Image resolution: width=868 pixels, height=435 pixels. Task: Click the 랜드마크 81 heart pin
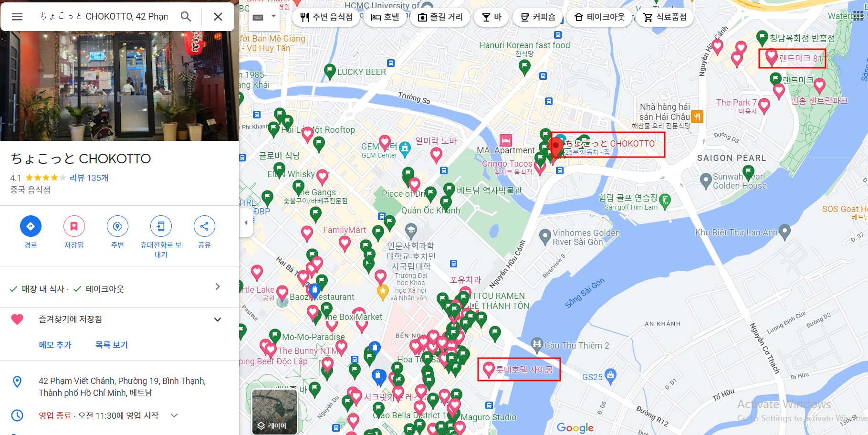tap(771, 58)
